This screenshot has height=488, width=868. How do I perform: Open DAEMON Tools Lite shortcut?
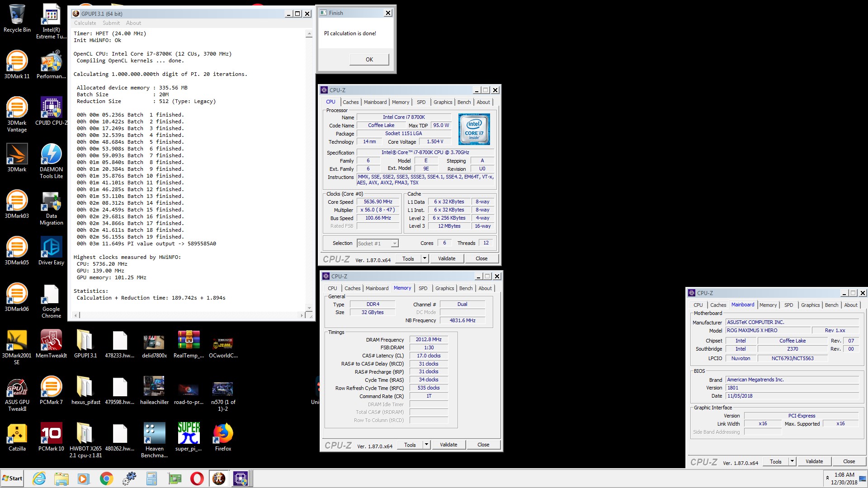51,161
